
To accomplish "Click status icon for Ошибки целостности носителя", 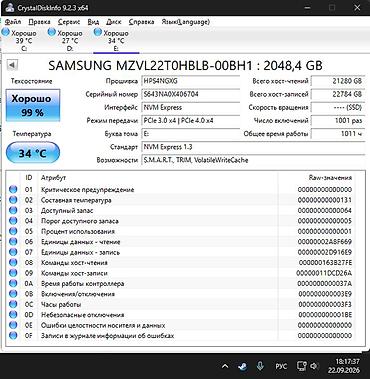I will click(x=13, y=325).
